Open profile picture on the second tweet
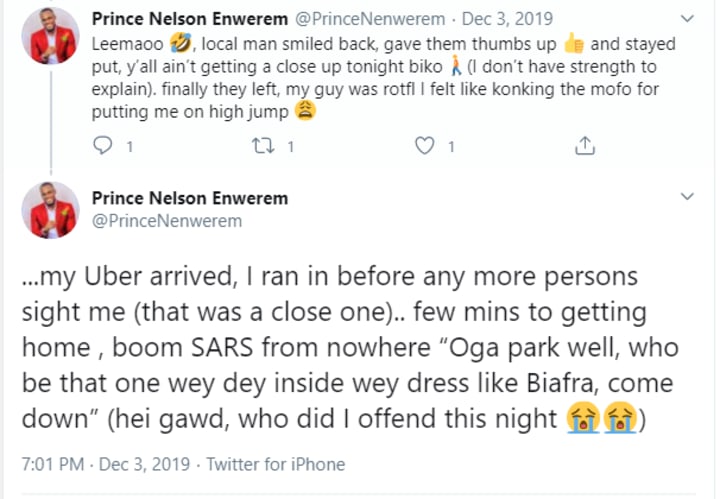Image resolution: width=720 pixels, height=499 pixels. point(50,209)
